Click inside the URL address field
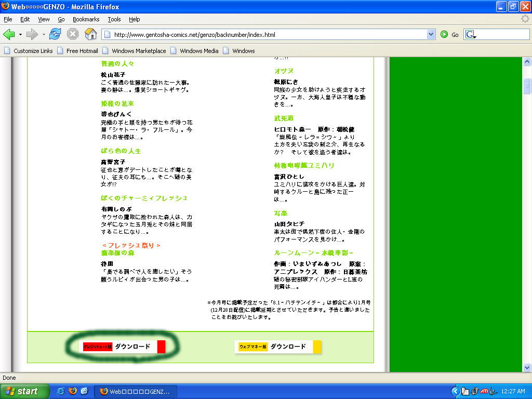Viewport: 532px width, 399px height. click(x=260, y=35)
